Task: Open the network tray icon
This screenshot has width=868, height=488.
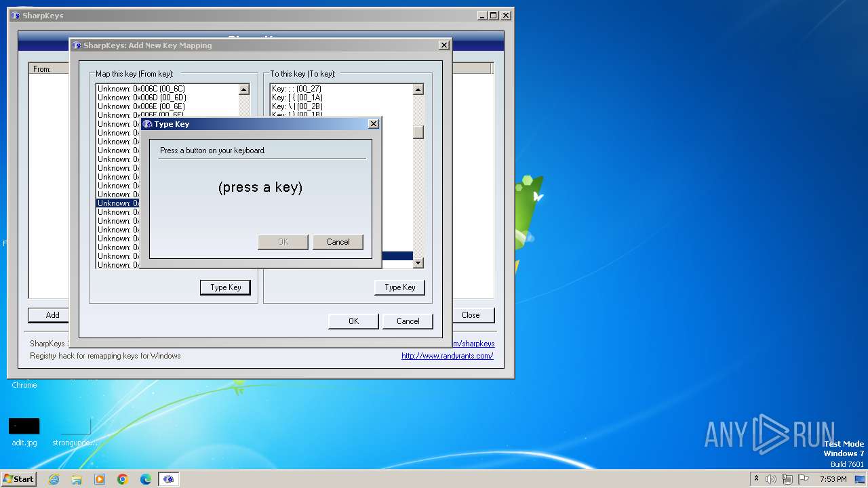Action: coord(788,479)
